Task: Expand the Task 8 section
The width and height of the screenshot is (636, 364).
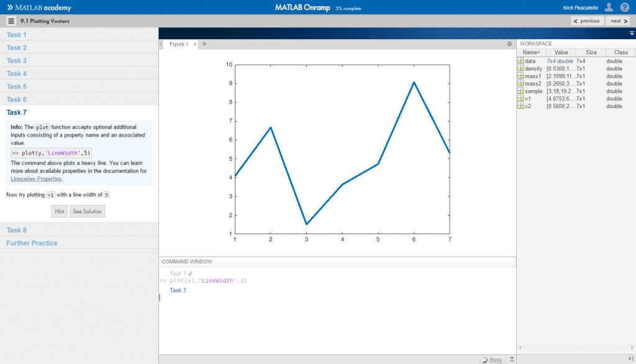Action: click(17, 229)
